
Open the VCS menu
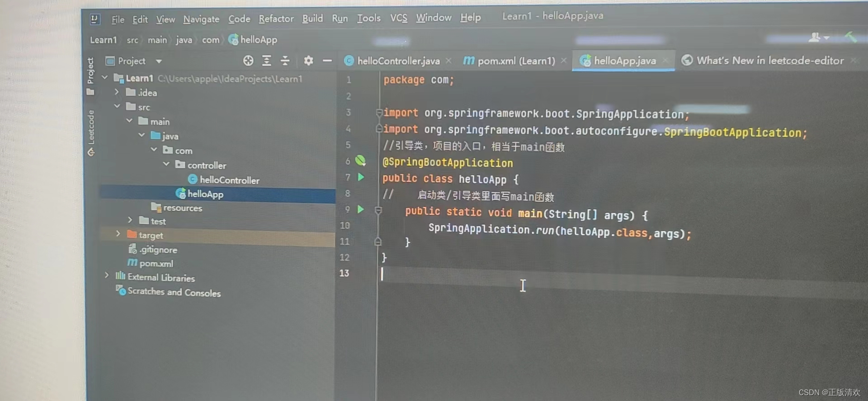click(x=398, y=18)
